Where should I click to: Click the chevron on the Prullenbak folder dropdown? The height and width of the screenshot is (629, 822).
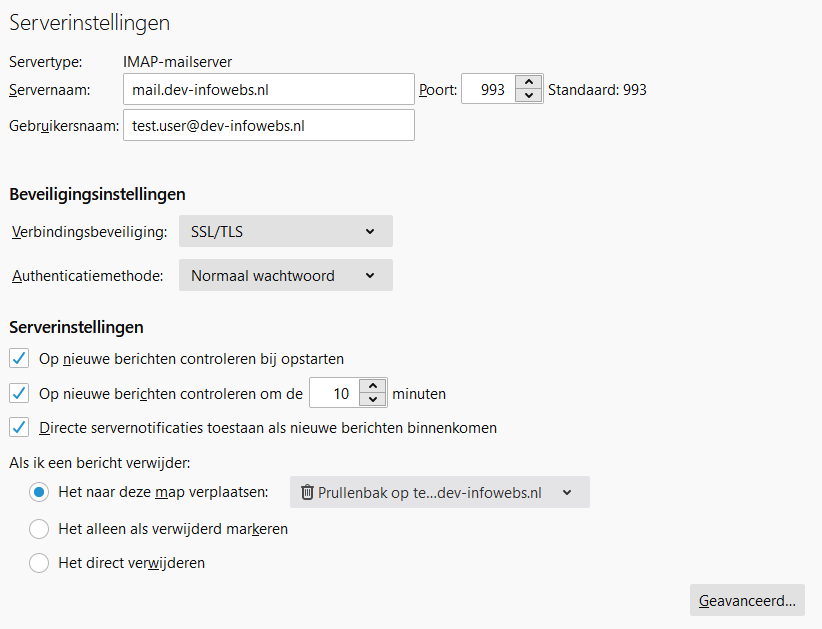pos(567,492)
